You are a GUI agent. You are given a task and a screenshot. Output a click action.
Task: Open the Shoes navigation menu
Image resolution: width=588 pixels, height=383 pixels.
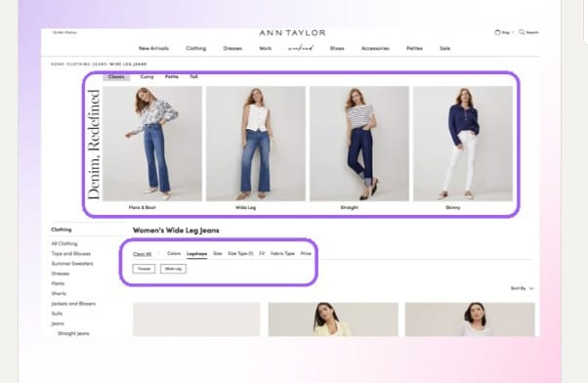click(337, 49)
